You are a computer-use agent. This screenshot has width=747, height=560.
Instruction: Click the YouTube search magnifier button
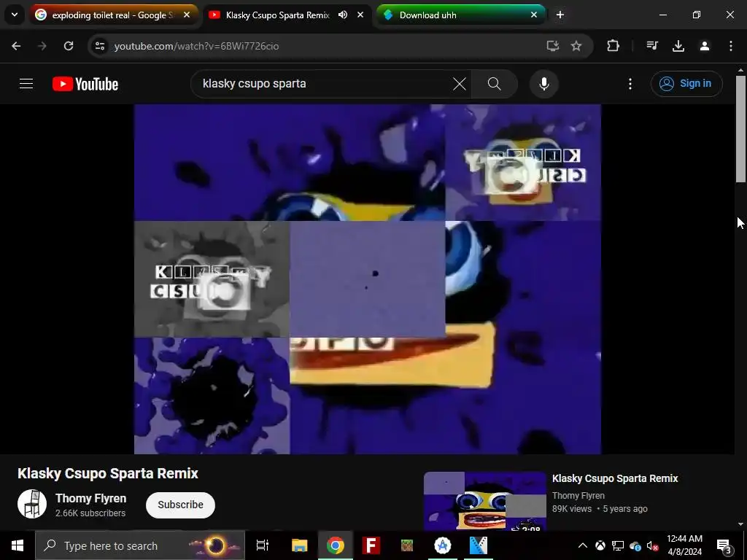tap(494, 84)
